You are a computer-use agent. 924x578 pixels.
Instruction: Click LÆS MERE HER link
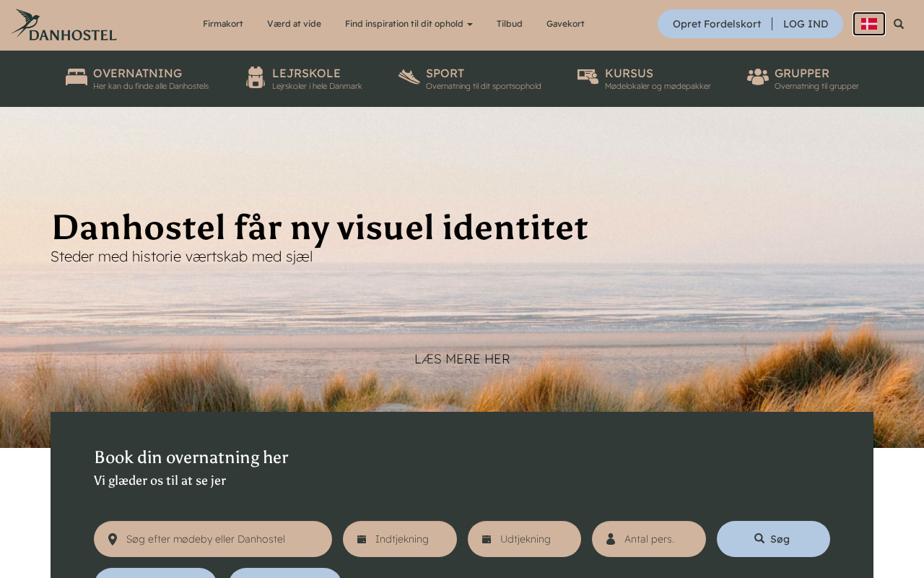tap(462, 359)
